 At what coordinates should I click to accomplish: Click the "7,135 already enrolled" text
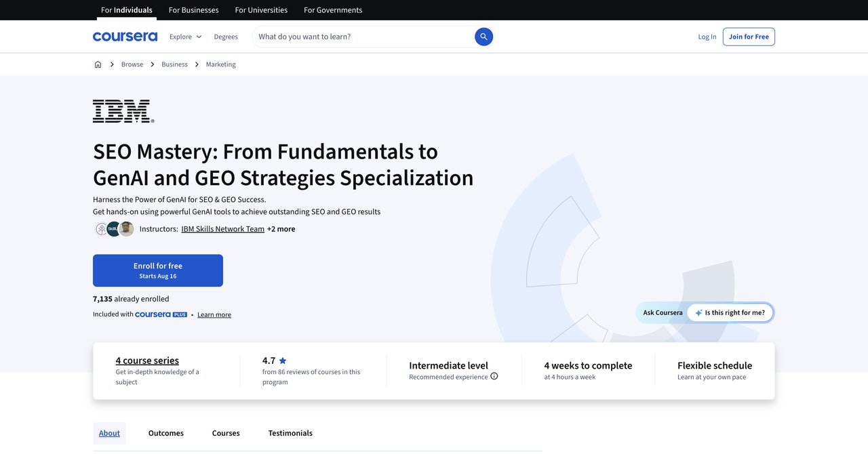[x=131, y=299]
